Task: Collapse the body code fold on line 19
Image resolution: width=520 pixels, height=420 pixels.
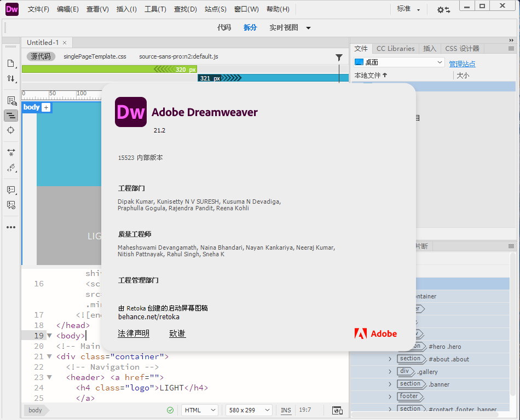Action: (x=49, y=336)
